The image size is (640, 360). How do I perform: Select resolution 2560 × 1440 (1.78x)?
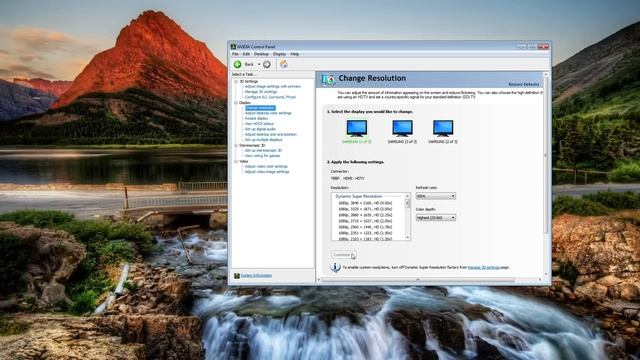click(365, 227)
